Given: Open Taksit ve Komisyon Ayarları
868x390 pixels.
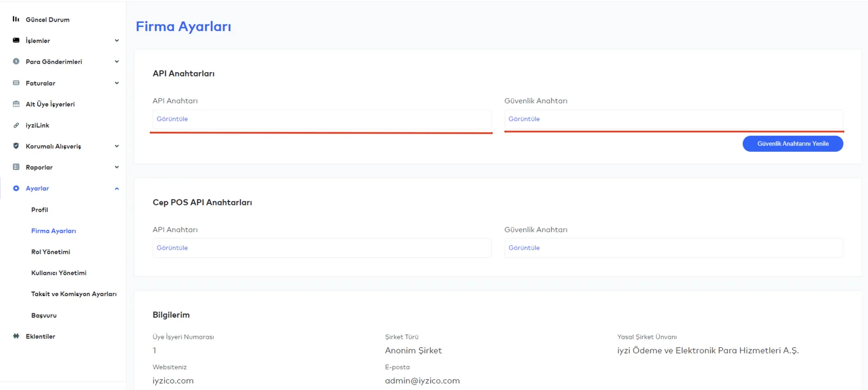Looking at the screenshot, I should coord(74,294).
